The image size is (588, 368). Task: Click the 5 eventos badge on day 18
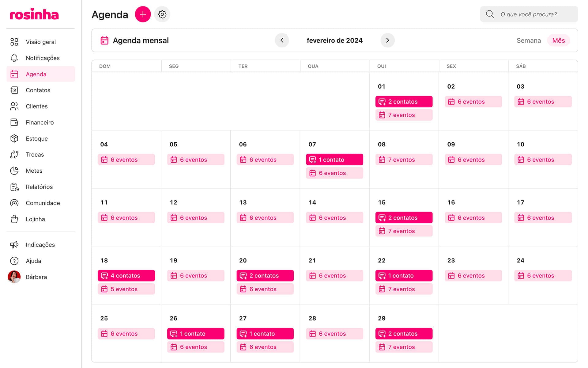pos(126,289)
